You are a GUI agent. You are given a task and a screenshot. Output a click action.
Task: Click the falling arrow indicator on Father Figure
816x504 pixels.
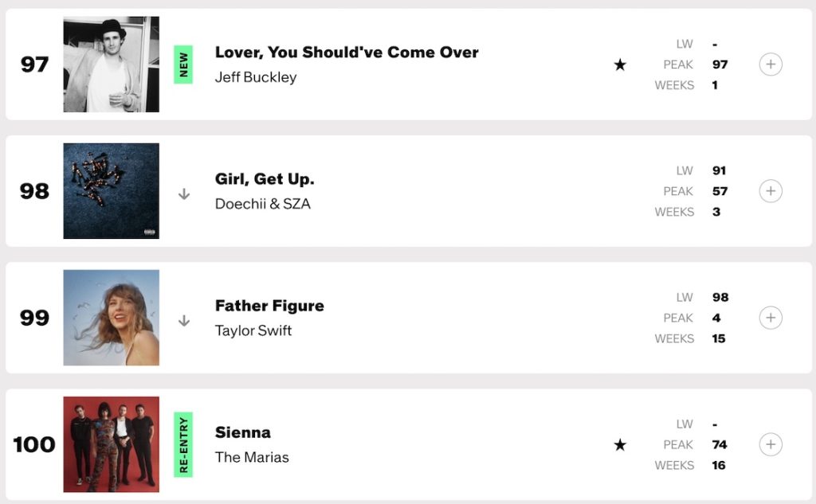(x=184, y=322)
